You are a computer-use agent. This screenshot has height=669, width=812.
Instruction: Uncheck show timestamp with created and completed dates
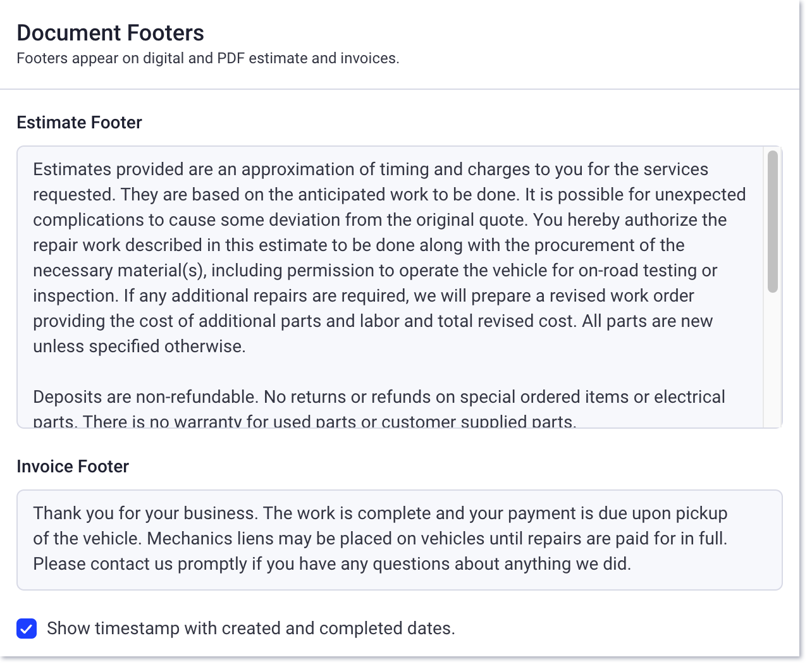[27, 629]
